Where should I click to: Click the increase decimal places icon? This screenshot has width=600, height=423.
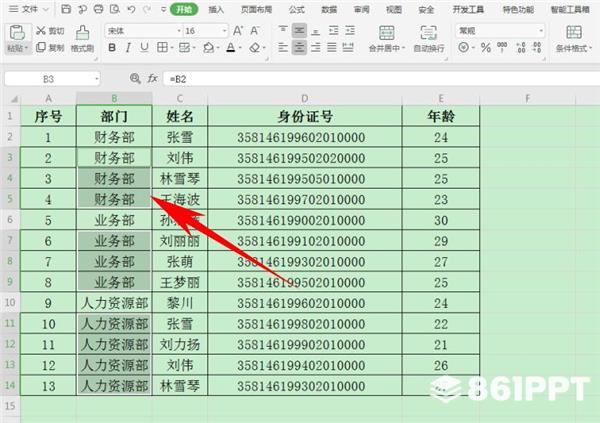pyautogui.click(x=521, y=47)
